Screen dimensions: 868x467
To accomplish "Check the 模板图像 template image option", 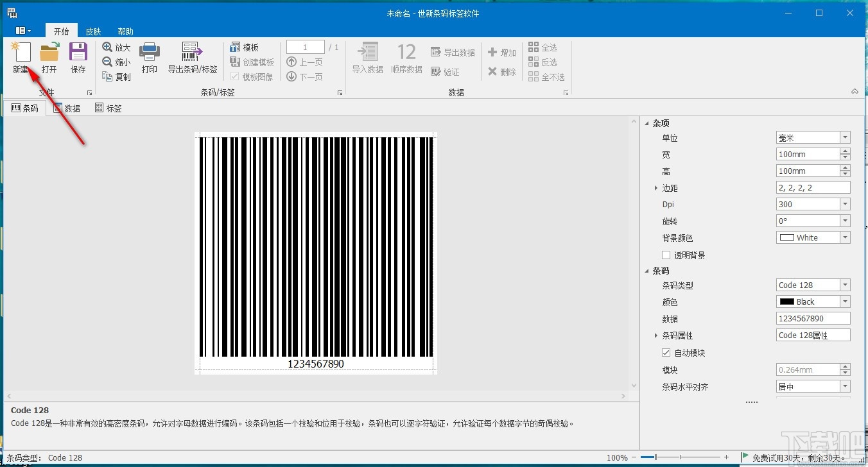I will [x=235, y=76].
